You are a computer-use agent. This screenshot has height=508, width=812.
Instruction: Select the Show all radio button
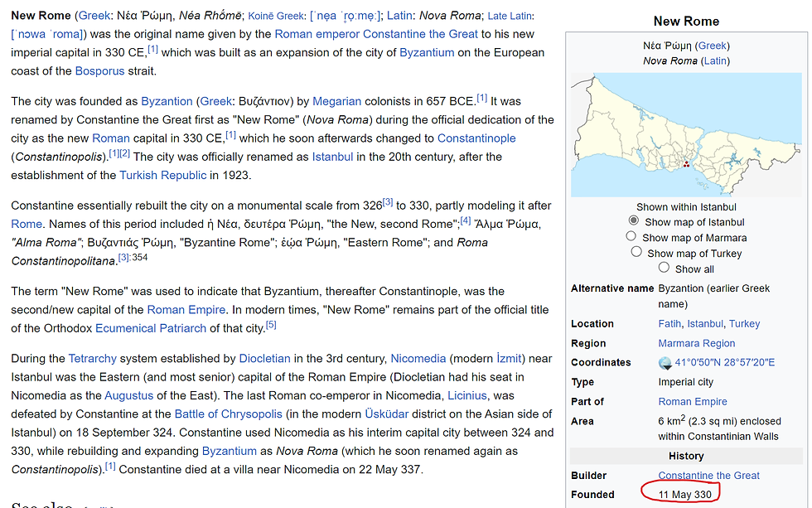pos(664,267)
